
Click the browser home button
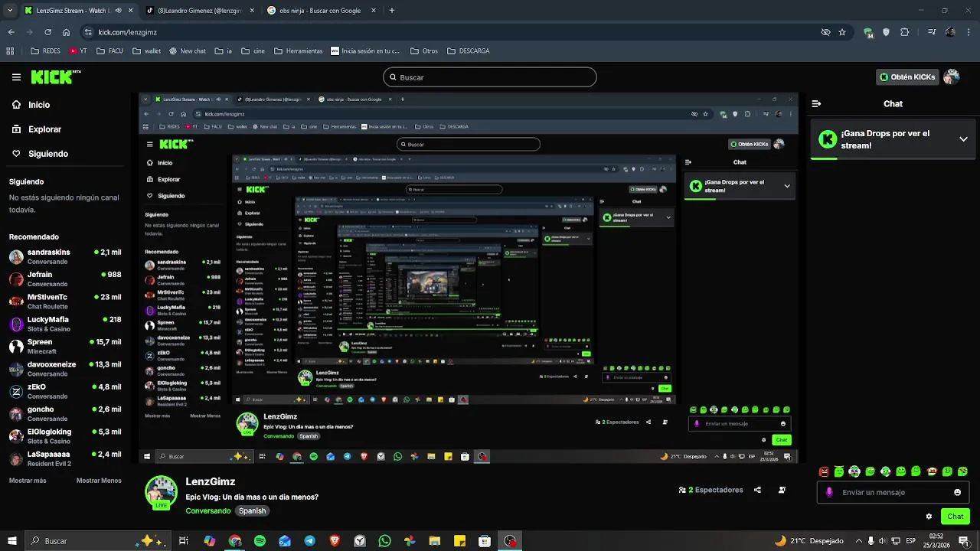(x=66, y=32)
